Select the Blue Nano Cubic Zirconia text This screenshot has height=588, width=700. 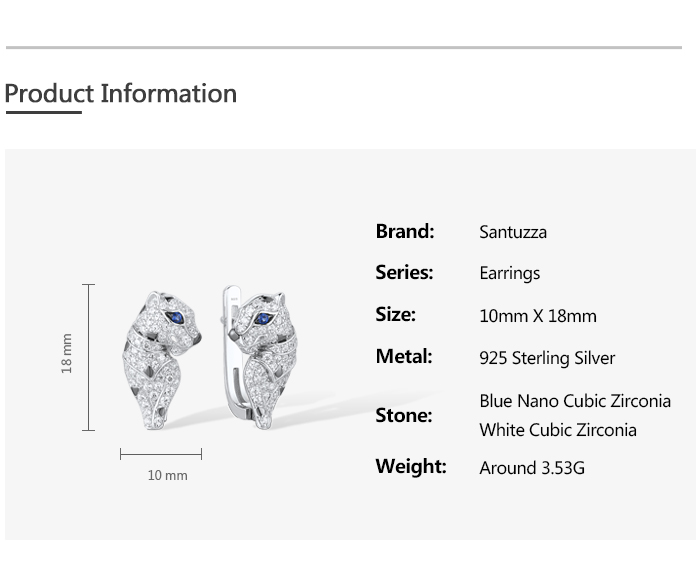pos(575,401)
